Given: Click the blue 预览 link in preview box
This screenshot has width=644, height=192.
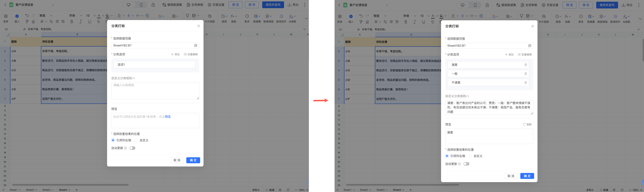Looking at the screenshot, I should (168, 117).
